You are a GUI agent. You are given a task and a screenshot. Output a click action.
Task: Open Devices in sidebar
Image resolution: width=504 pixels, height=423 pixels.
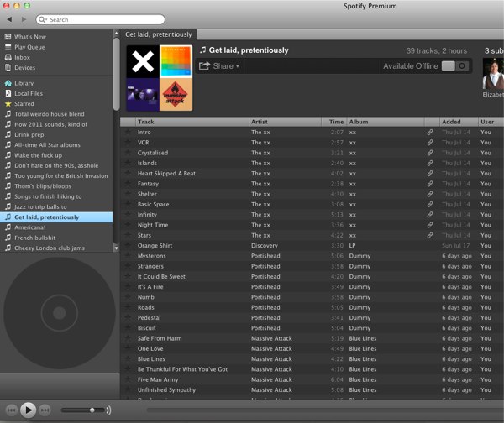coord(24,67)
